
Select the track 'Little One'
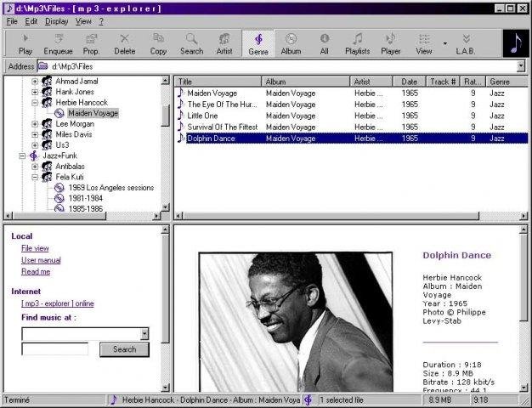point(202,116)
